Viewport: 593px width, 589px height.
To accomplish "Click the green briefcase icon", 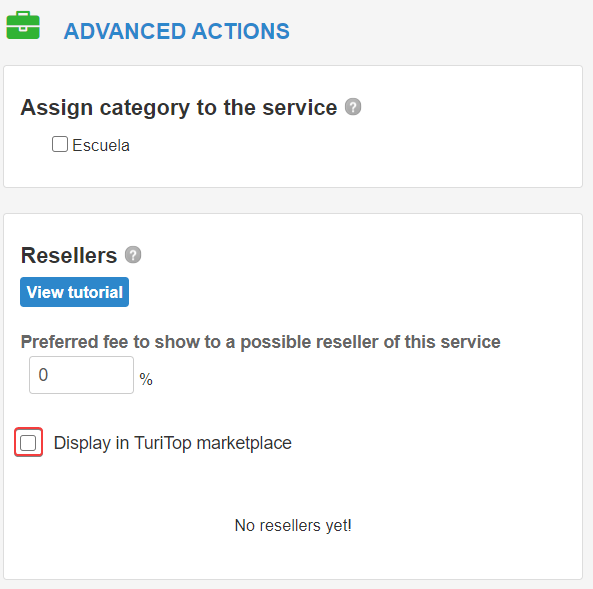I will pyautogui.click(x=23, y=25).
